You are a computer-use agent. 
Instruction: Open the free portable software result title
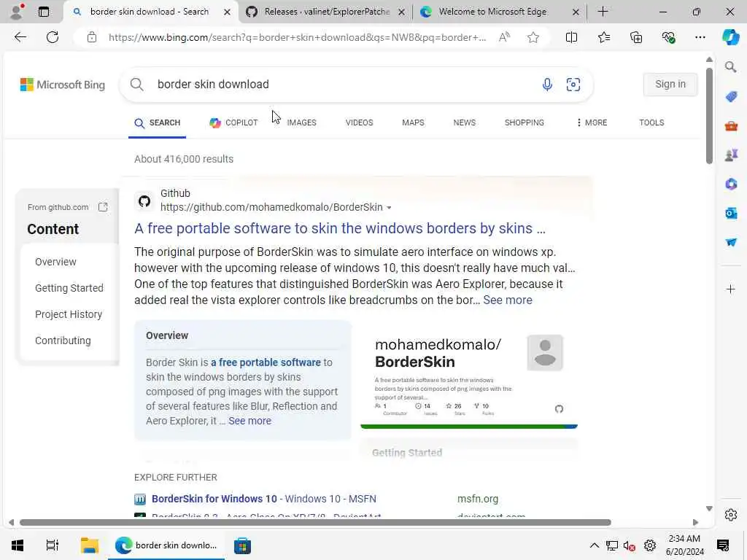pyautogui.click(x=340, y=228)
